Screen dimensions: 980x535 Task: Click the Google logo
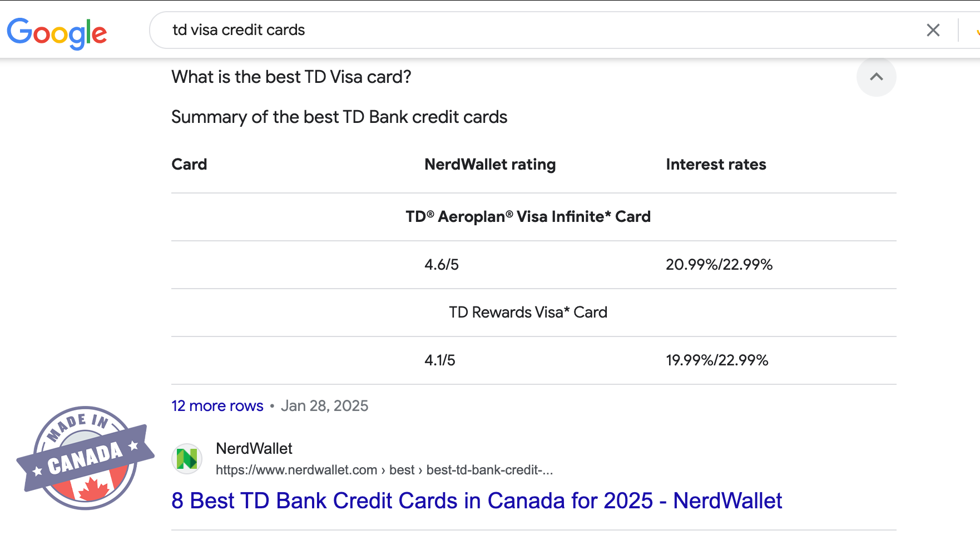[x=57, y=32]
